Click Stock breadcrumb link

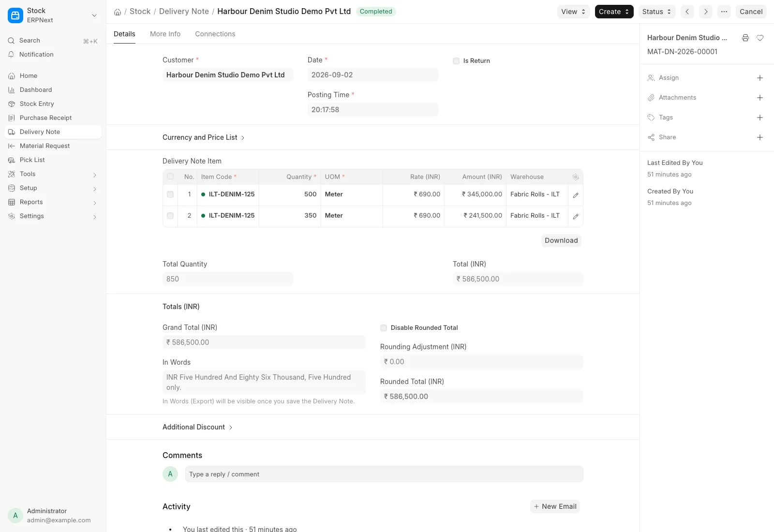140,12
